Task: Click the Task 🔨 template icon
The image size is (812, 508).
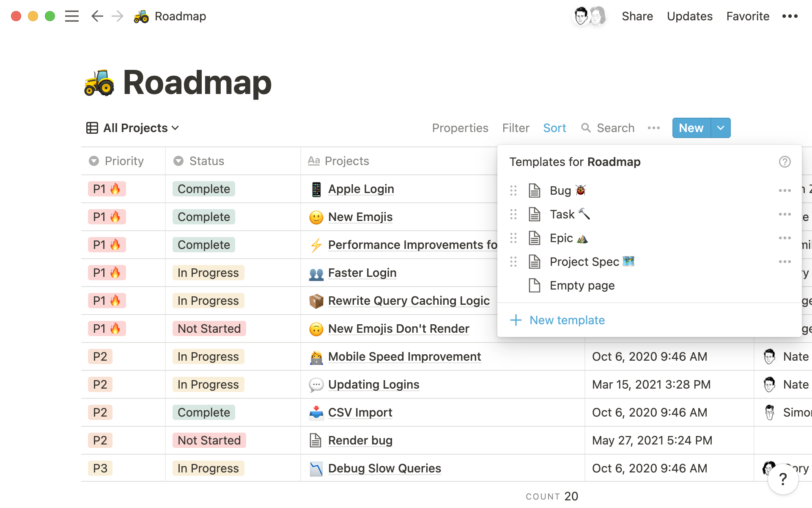Action: [x=533, y=214]
